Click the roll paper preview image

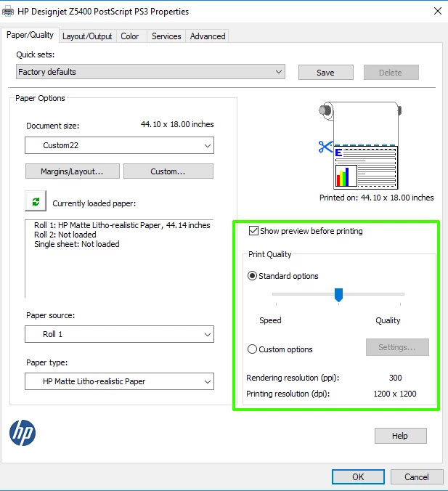coord(360,145)
